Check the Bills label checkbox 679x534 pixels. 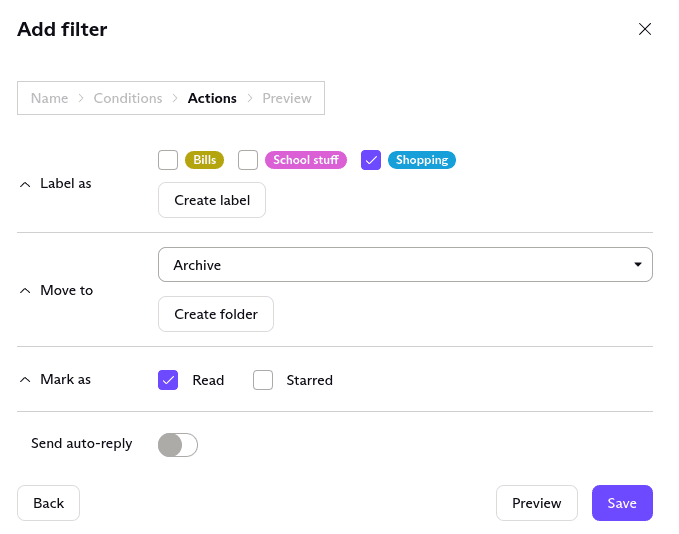pos(168,160)
